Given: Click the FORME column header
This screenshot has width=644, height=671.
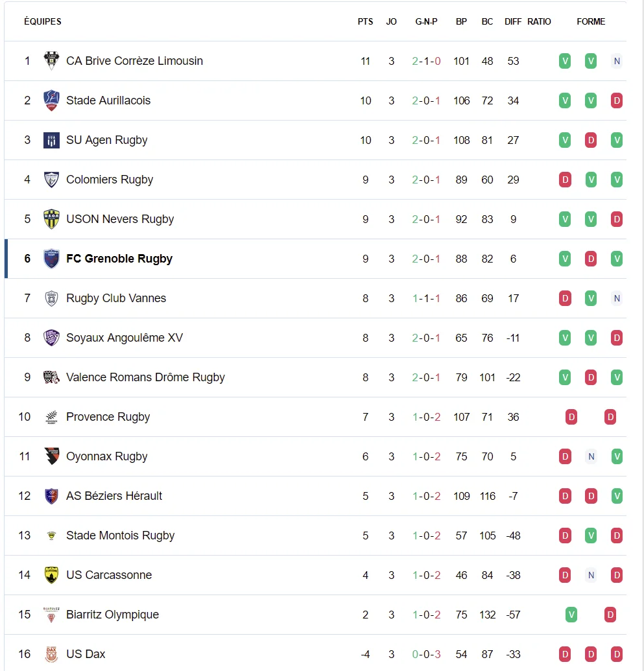Looking at the screenshot, I should click(591, 21).
